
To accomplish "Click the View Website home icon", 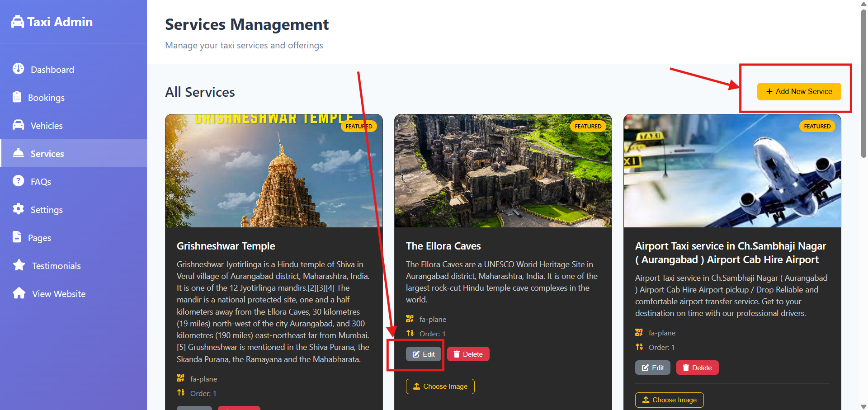I will tap(19, 293).
